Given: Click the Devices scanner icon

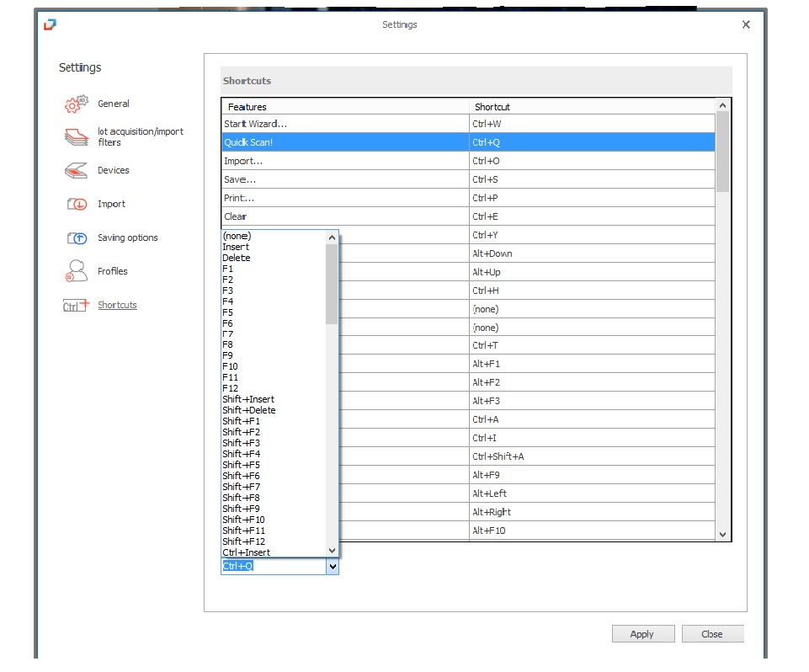Looking at the screenshot, I should [76, 170].
